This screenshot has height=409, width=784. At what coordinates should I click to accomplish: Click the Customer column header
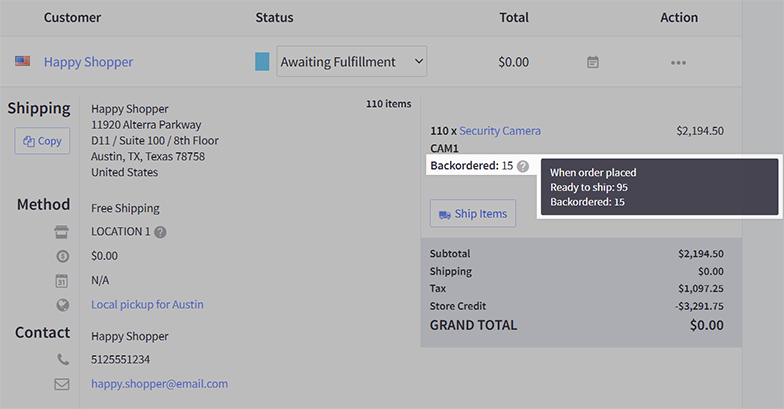(72, 18)
